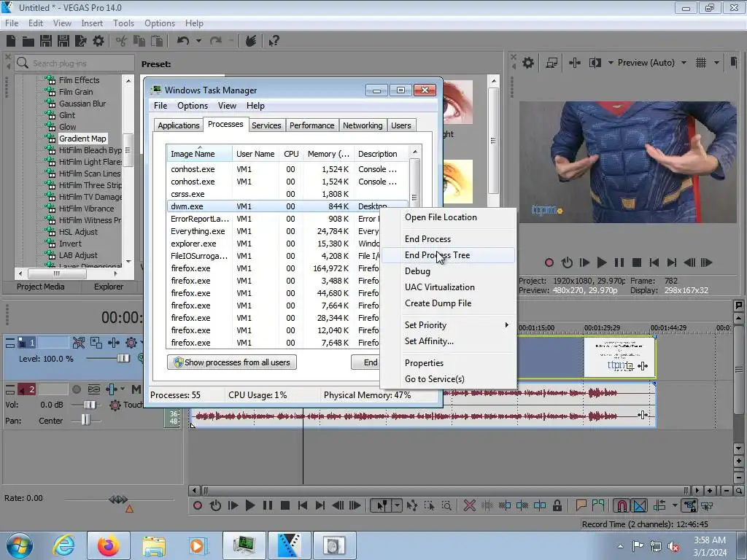Open split screen view dropdown arrow
The height and width of the screenshot is (560, 747).
tap(611, 63)
